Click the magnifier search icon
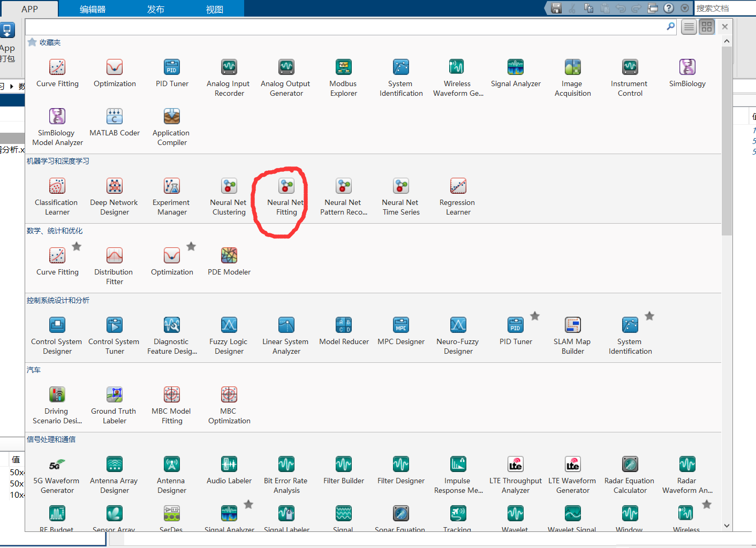Image resolution: width=756 pixels, height=548 pixels. [671, 26]
